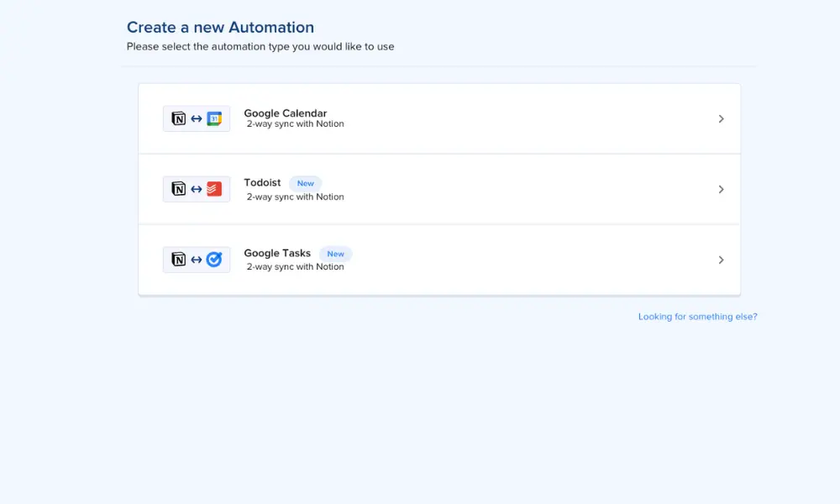840x504 pixels.
Task: Open the 'Looking for something else?' link
Action: [697, 317]
